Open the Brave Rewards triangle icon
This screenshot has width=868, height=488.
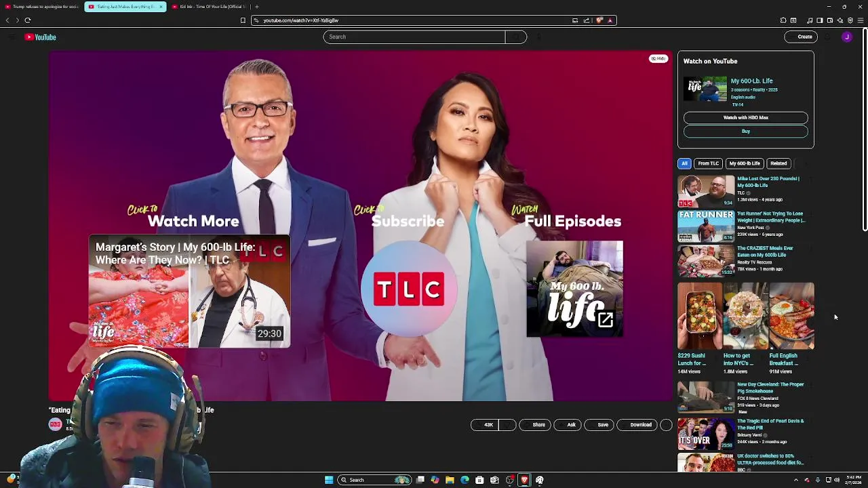click(610, 20)
